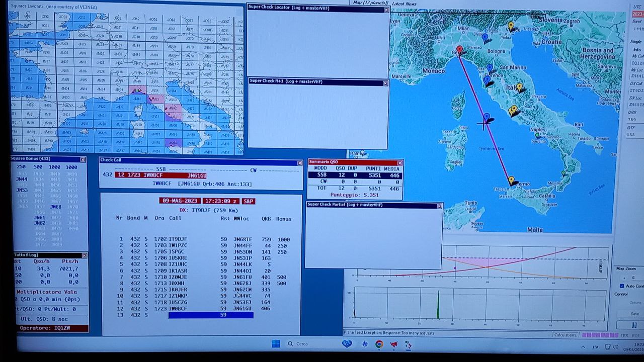The width and height of the screenshot is (644, 362).
Task: Select log row 4 callsign IU5KRE
Action: tap(178, 258)
